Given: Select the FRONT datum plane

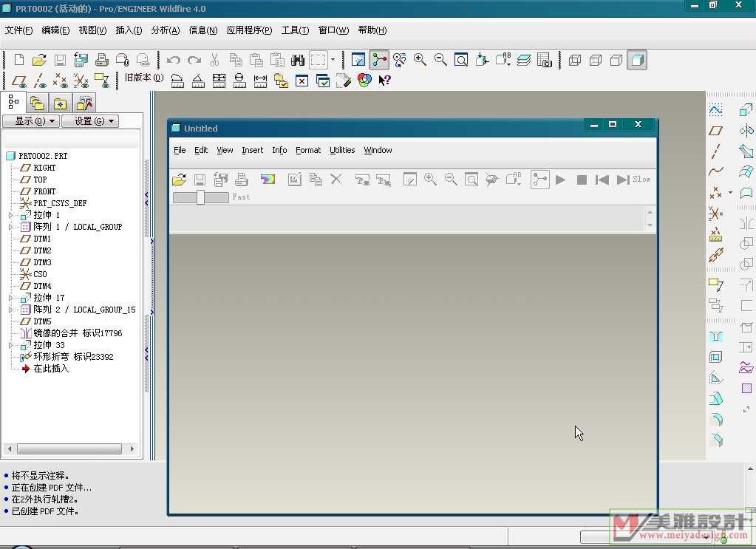Looking at the screenshot, I should 44,191.
